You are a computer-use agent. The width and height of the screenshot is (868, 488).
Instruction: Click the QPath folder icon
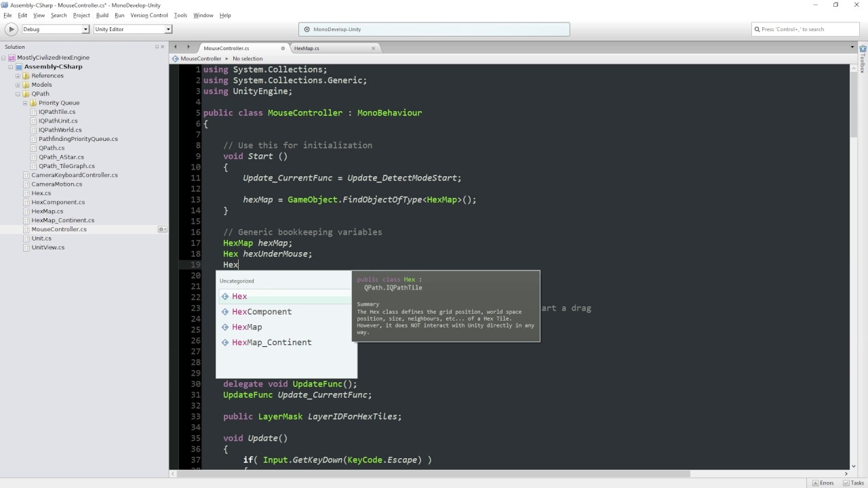pos(26,94)
